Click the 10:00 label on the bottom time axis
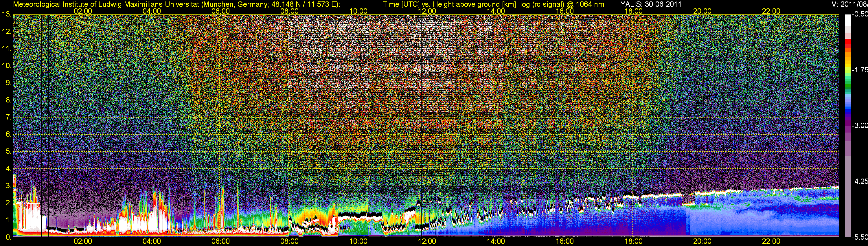 358,241
